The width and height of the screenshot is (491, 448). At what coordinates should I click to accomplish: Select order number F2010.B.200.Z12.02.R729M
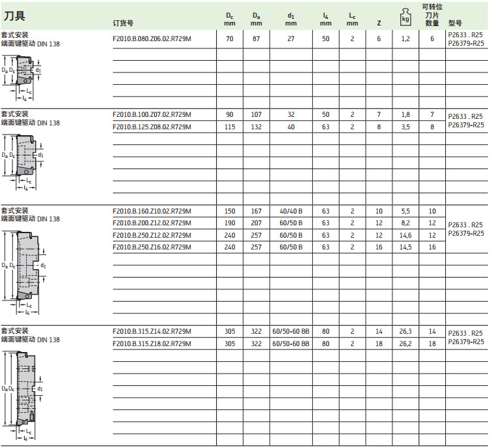point(151,223)
